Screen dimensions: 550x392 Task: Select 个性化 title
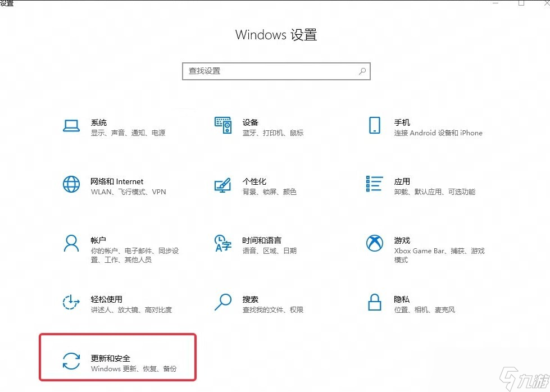pos(254,181)
